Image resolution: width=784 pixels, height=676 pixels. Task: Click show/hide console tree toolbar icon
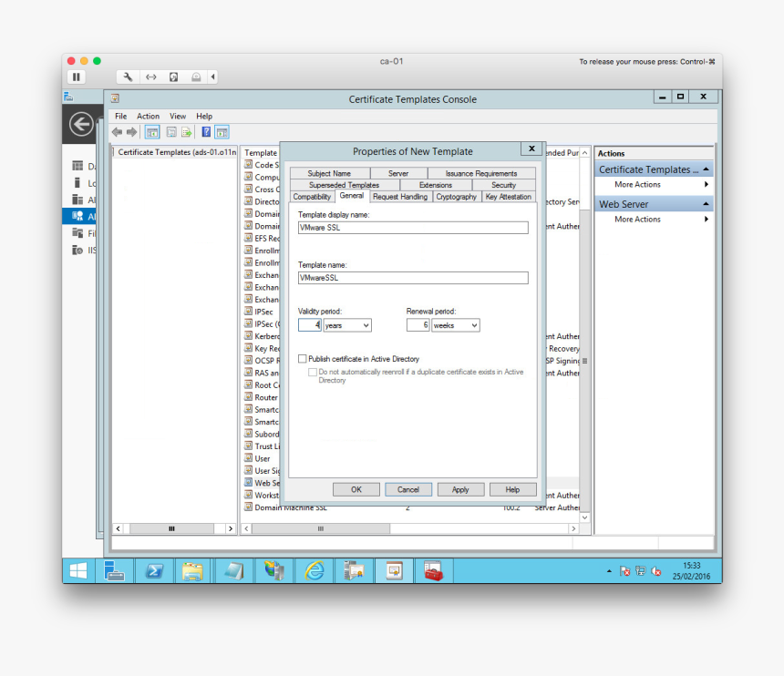[152, 132]
